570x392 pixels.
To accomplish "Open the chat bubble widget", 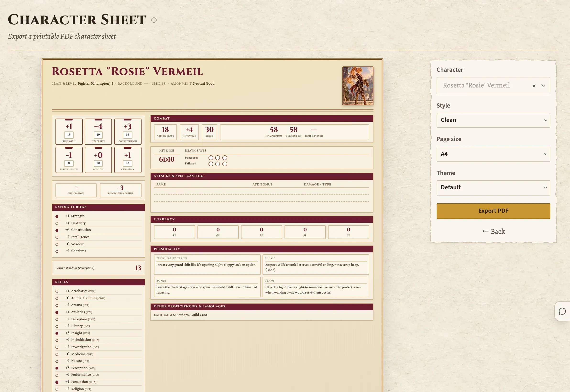I will 562,311.
